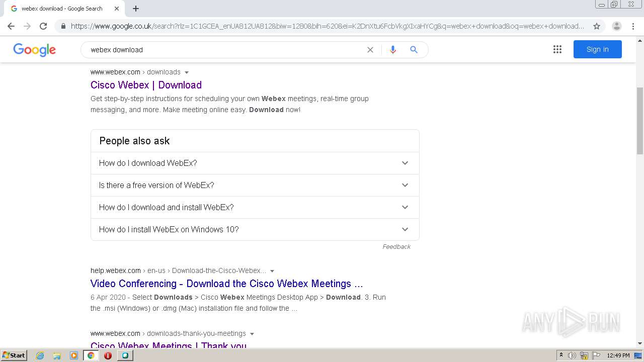Click scrollbar down arrow at page bottom
Image resolution: width=644 pixels, height=362 pixels.
[640, 344]
